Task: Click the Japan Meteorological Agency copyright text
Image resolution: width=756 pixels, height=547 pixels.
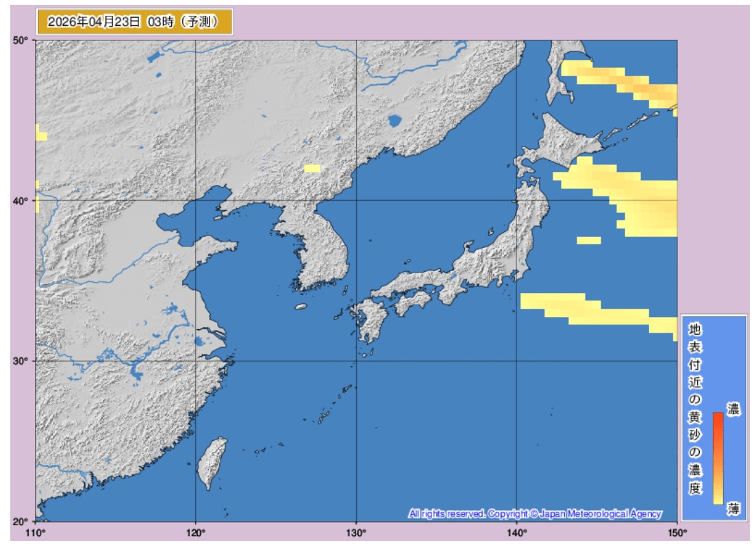Action: pos(535,513)
